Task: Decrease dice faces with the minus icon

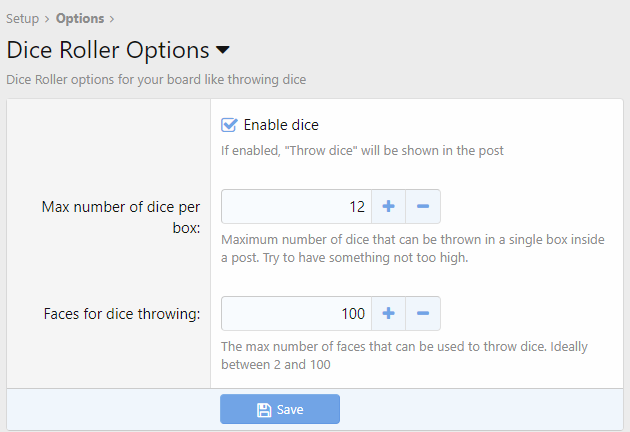Action: [422, 314]
